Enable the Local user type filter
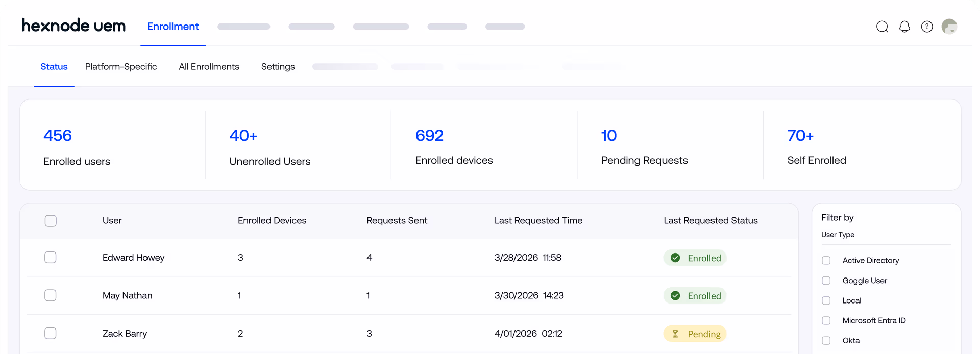The height and width of the screenshot is (354, 980). (x=826, y=300)
